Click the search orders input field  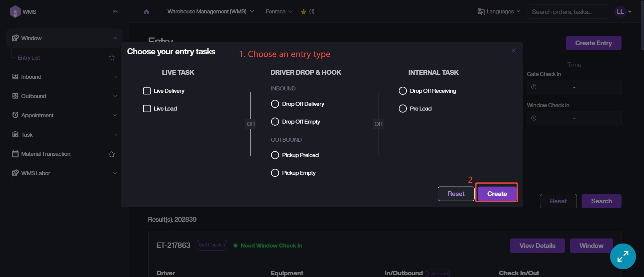click(x=568, y=12)
